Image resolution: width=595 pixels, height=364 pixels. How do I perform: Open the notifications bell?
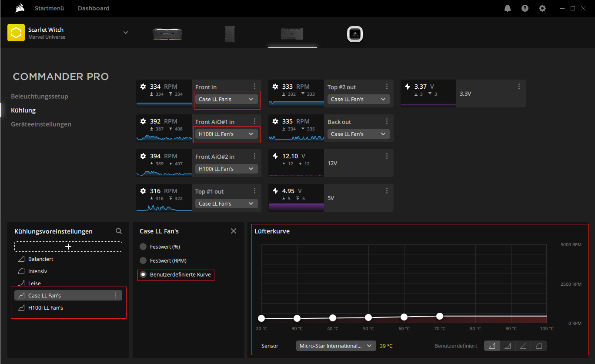tap(508, 8)
